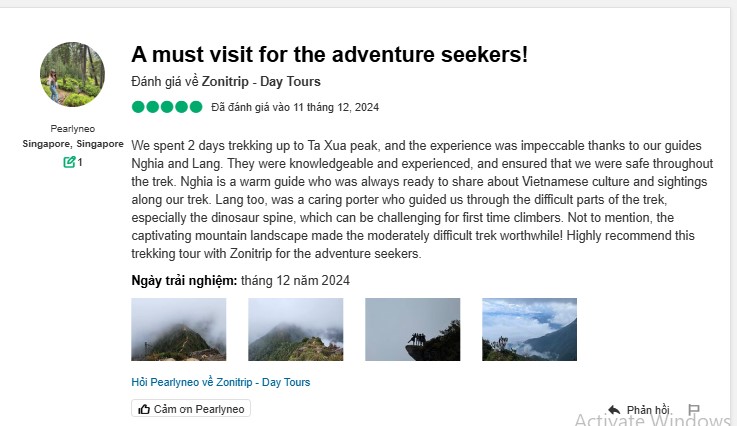
Task: Click the five-circle rating bubbles
Action: (x=167, y=107)
